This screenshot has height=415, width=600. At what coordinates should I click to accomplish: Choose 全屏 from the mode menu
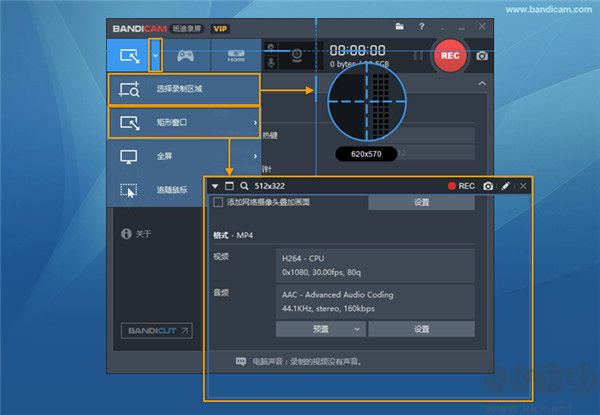[184, 156]
